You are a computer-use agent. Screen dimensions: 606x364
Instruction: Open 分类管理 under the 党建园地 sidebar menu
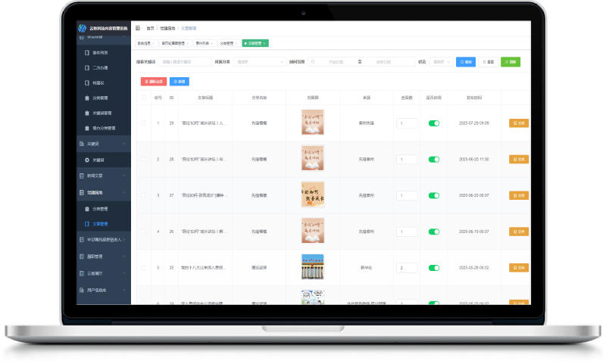pos(100,208)
